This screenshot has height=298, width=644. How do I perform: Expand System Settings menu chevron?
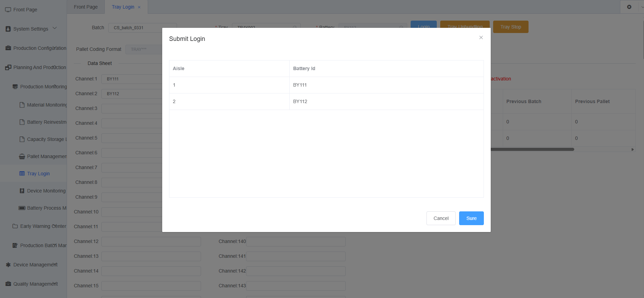(x=55, y=28)
